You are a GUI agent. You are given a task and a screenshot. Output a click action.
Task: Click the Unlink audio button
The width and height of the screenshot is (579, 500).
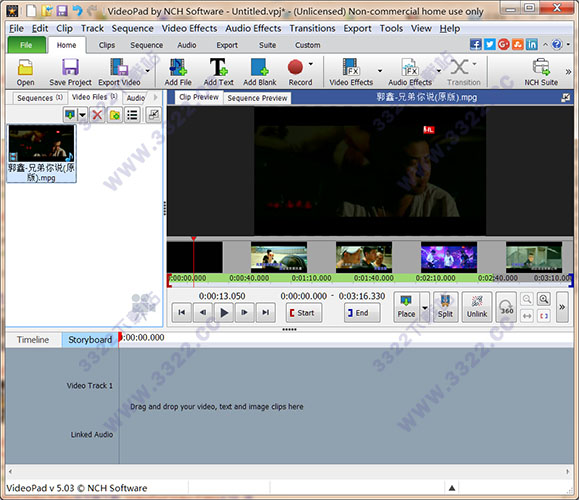pyautogui.click(x=477, y=307)
